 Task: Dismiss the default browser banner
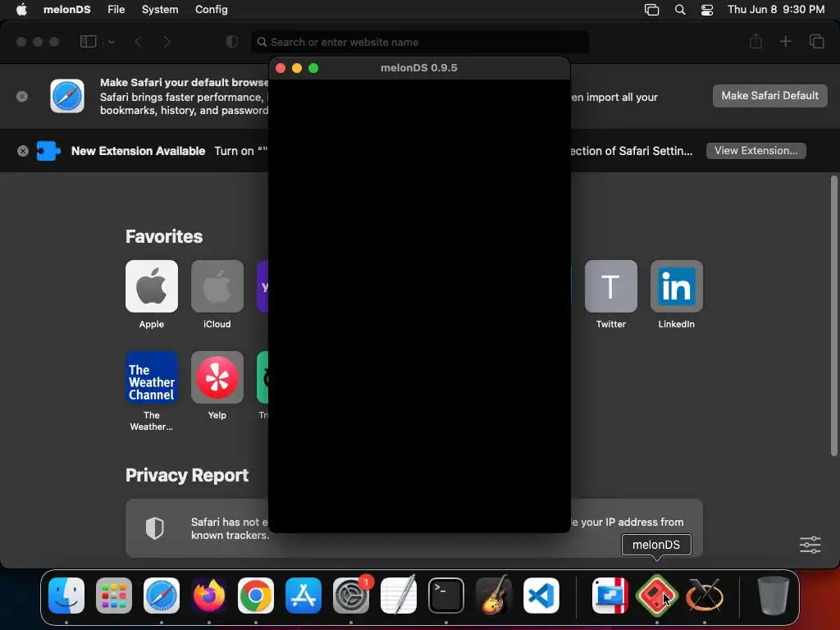[22, 97]
